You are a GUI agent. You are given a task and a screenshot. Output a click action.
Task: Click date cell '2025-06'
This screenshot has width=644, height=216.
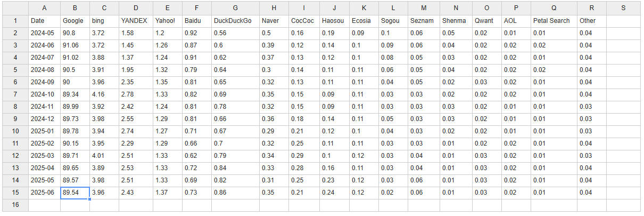click(x=44, y=193)
